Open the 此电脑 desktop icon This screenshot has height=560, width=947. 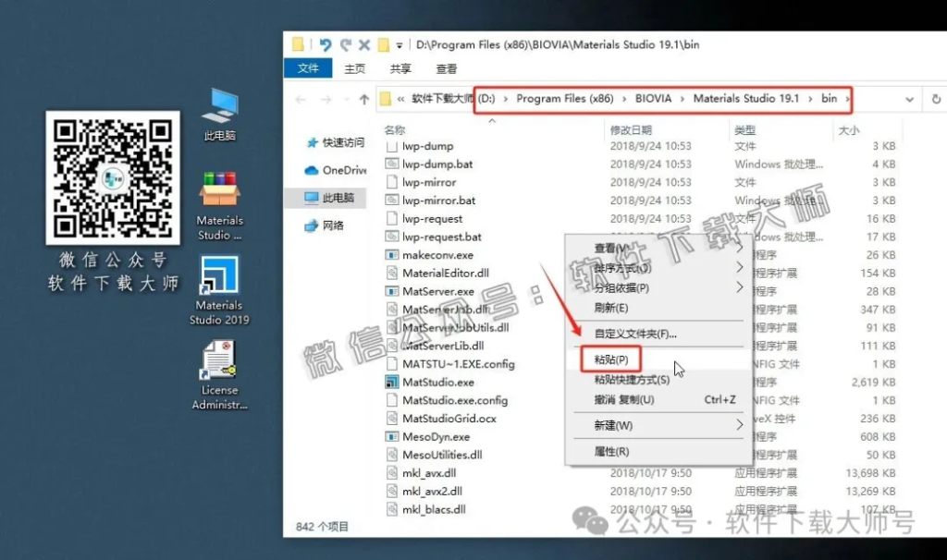(219, 106)
